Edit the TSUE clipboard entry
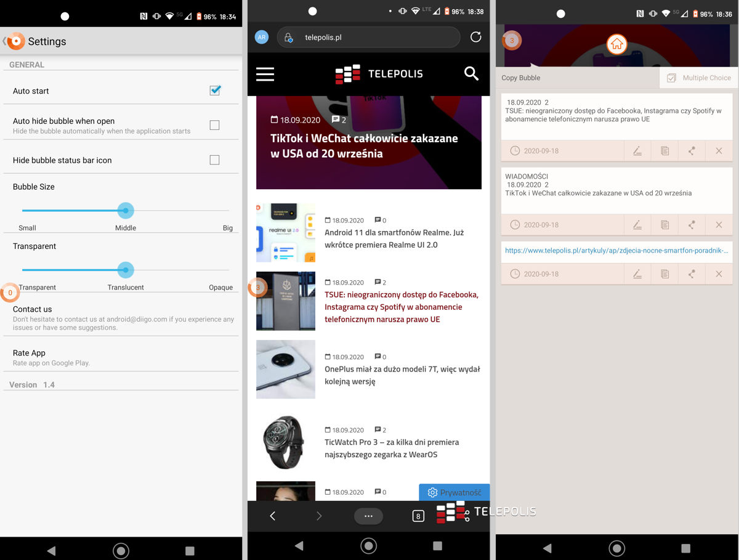 coord(637,151)
